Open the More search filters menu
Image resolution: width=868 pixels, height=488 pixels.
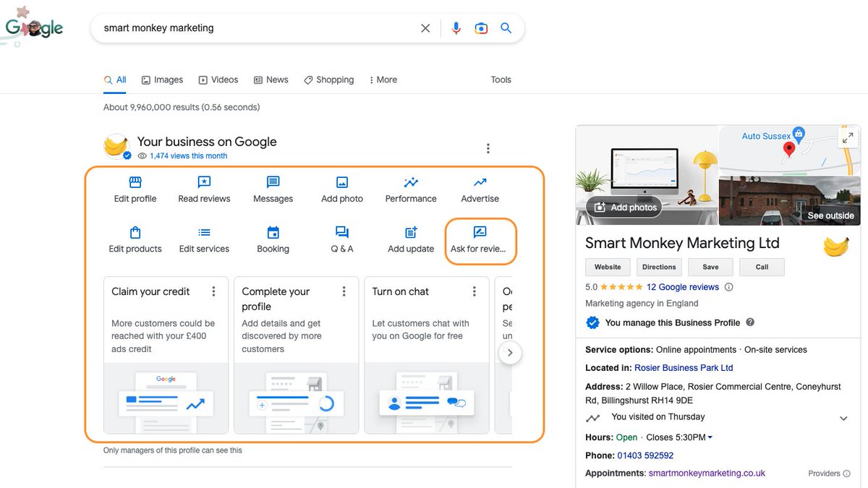pyautogui.click(x=383, y=80)
